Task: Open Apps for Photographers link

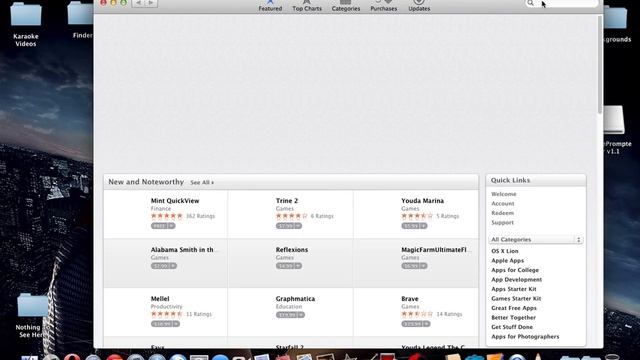Action: tap(525, 337)
